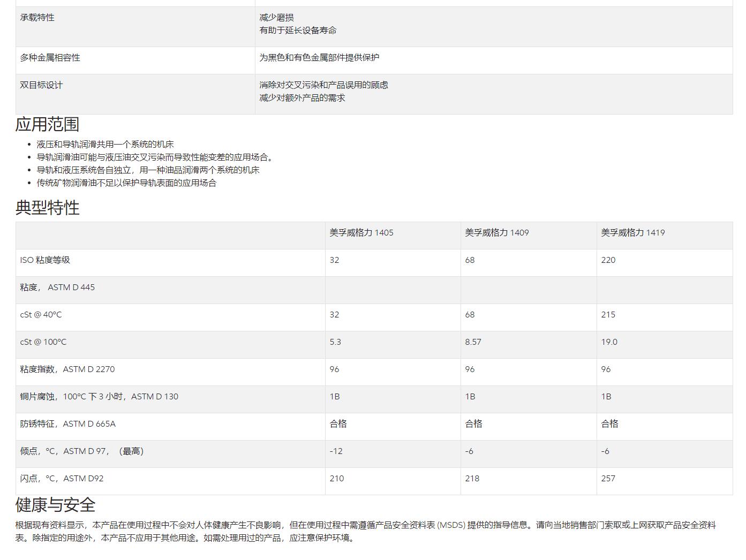
Task: Click the 应用范围 heading
Action: [47, 124]
